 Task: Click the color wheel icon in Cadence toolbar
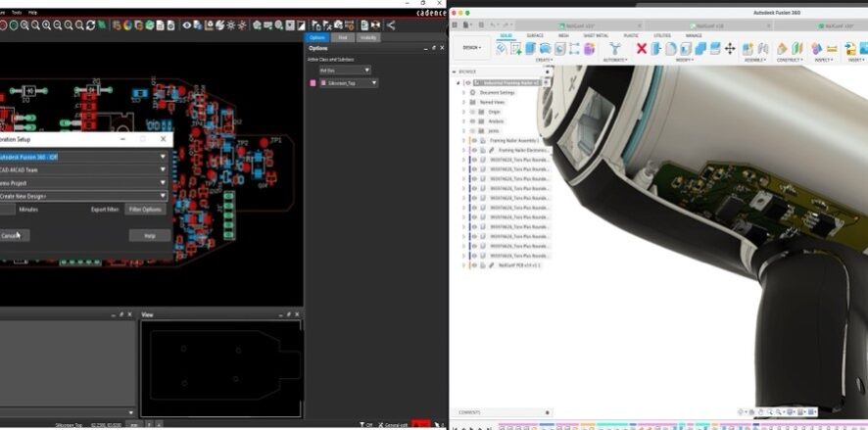pyautogui.click(x=127, y=24)
